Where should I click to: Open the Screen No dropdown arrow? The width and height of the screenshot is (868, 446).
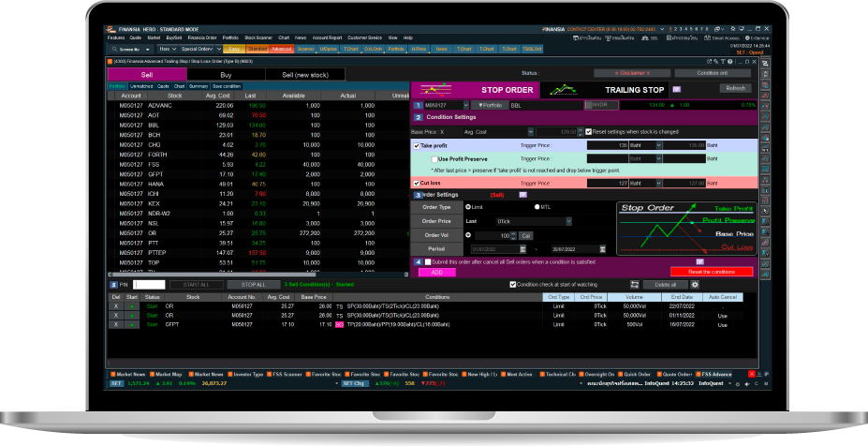[x=148, y=50]
